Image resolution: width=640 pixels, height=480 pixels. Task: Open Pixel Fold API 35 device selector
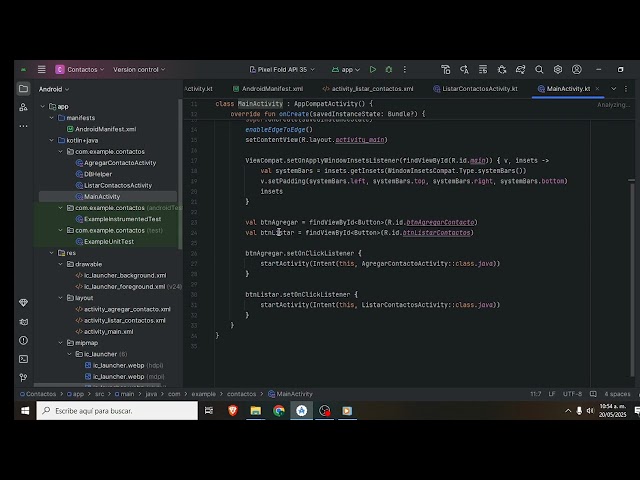(x=282, y=70)
